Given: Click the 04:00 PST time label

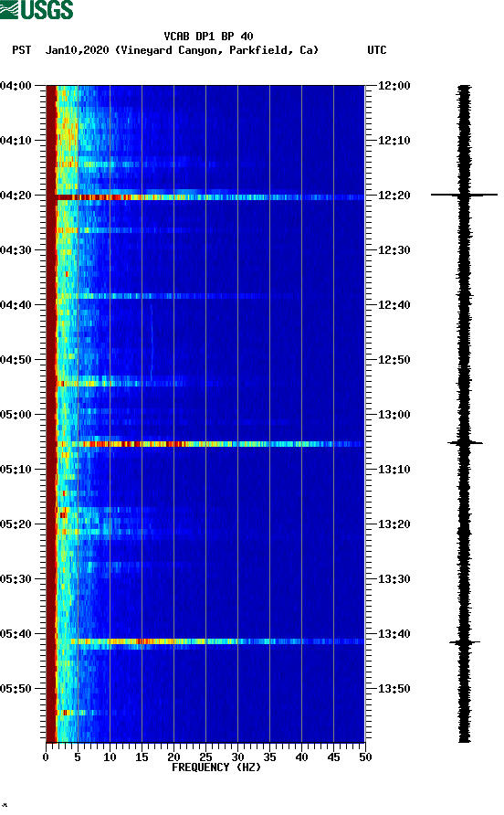Looking at the screenshot, I should point(16,85).
